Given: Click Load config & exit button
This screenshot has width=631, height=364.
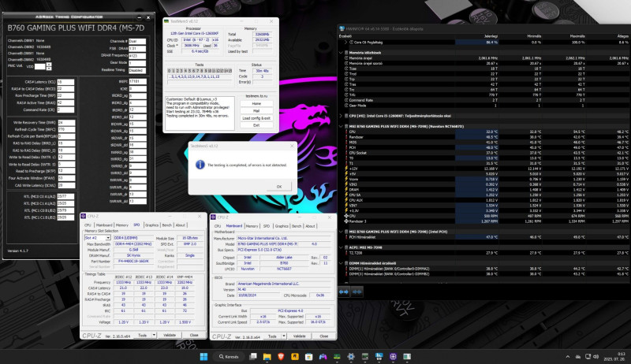Looking at the screenshot, I should (256, 118).
